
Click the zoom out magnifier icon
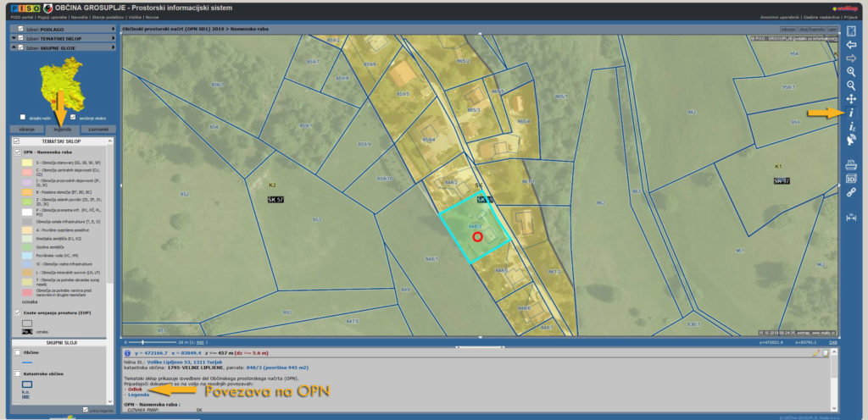pos(851,86)
